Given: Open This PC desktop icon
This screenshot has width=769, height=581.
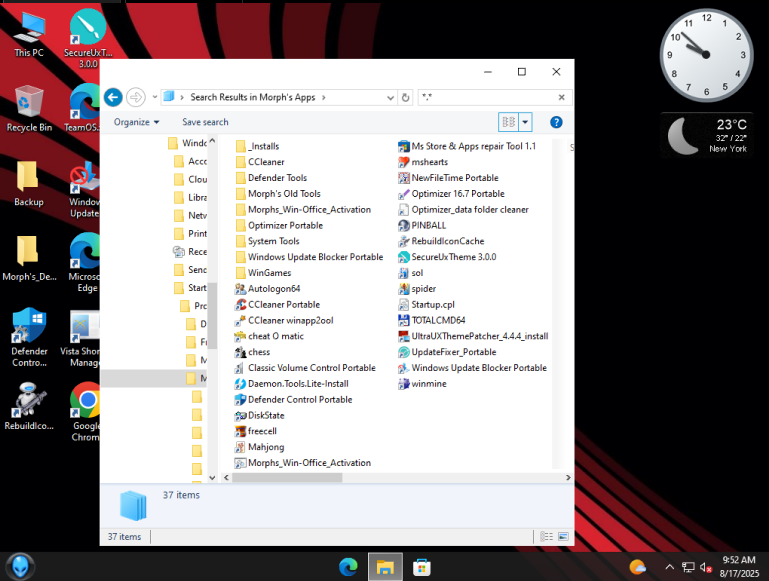Looking at the screenshot, I should [x=29, y=34].
